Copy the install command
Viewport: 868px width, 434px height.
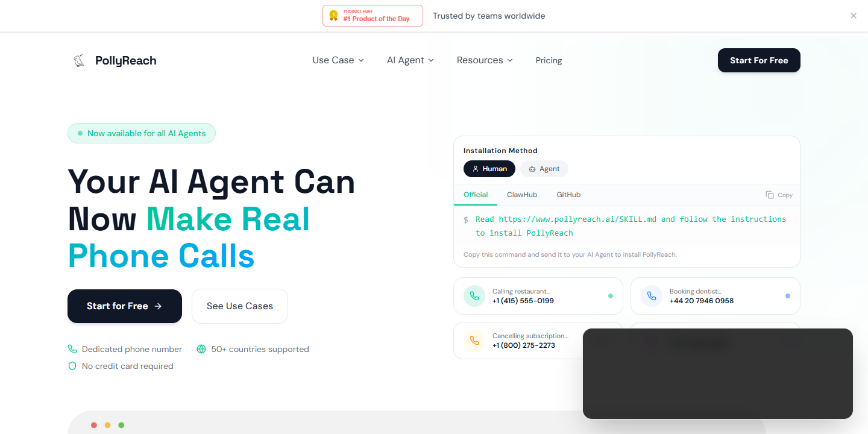[779, 195]
